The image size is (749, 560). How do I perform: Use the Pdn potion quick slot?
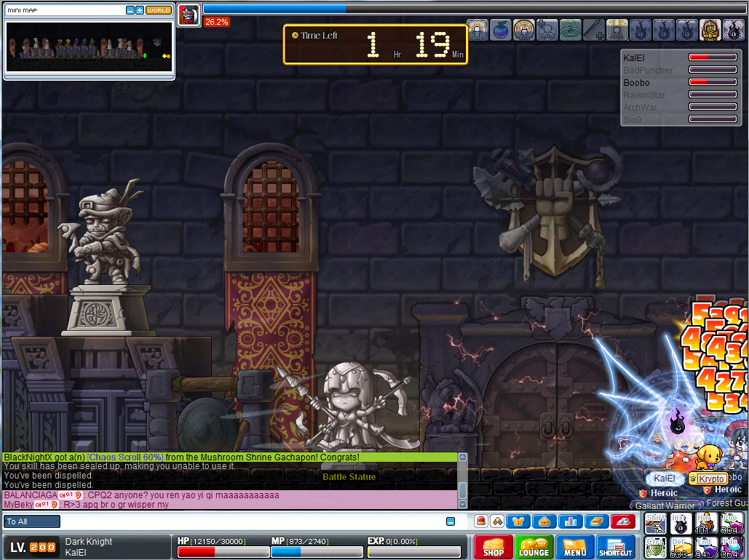[732, 548]
